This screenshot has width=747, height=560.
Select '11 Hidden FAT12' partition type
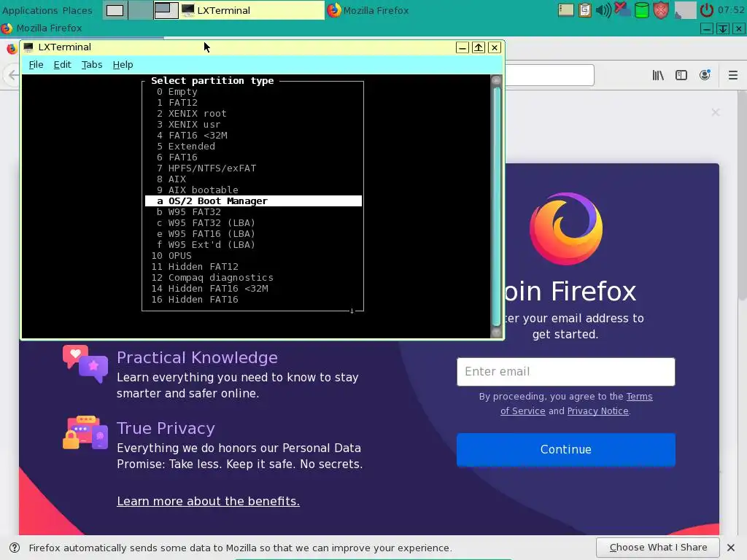point(253,267)
